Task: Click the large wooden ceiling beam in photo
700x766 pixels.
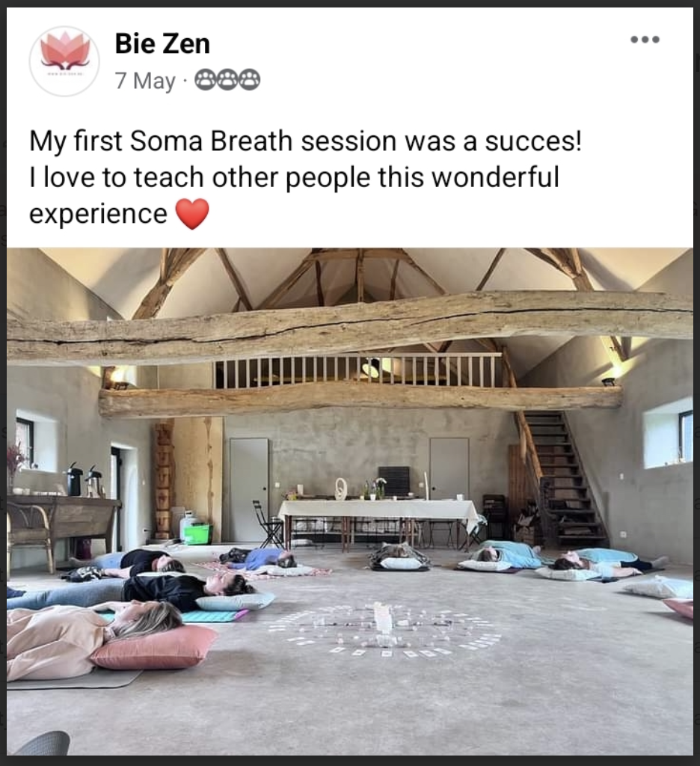Action: coord(350,325)
